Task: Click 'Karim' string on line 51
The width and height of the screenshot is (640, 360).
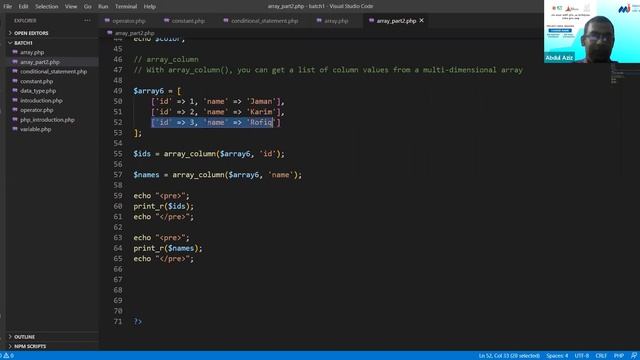Action: point(261,112)
